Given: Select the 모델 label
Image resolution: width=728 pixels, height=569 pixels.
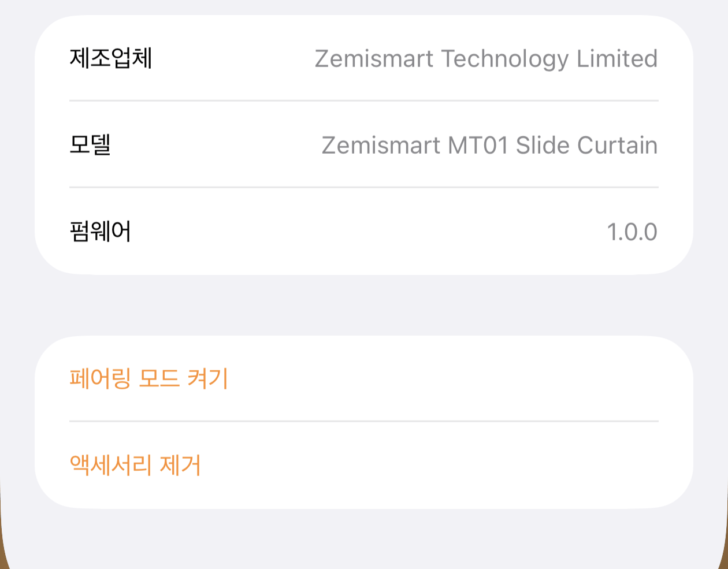Looking at the screenshot, I should (90, 144).
